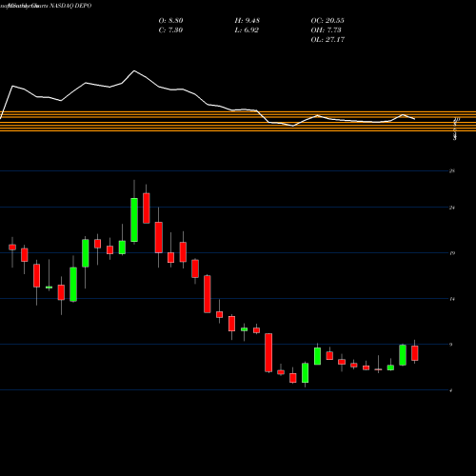Click the 4 price axis label
Image resolution: width=476 pixels, height=476 pixels.
point(451,390)
